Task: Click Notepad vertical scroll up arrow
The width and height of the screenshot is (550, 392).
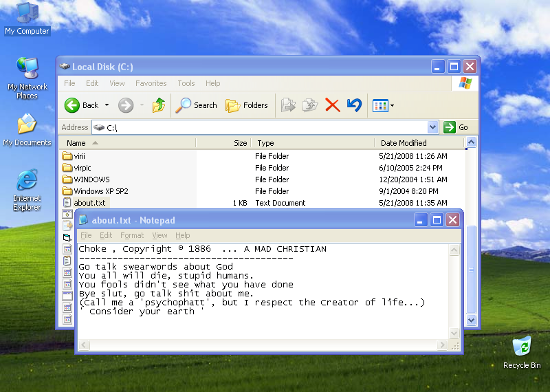Action: click(454, 250)
